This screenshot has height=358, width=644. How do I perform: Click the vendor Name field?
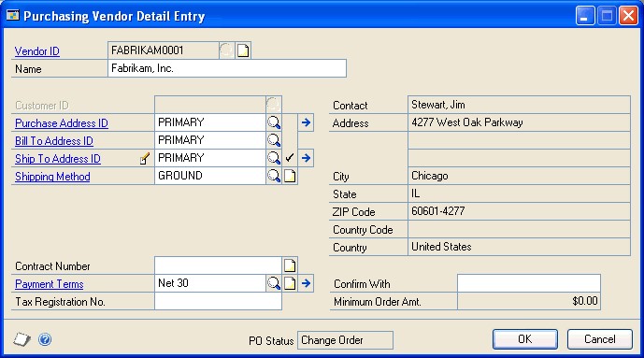coord(227,68)
